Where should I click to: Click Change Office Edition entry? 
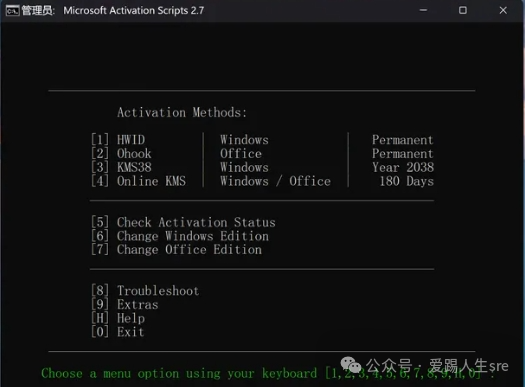tap(176, 250)
